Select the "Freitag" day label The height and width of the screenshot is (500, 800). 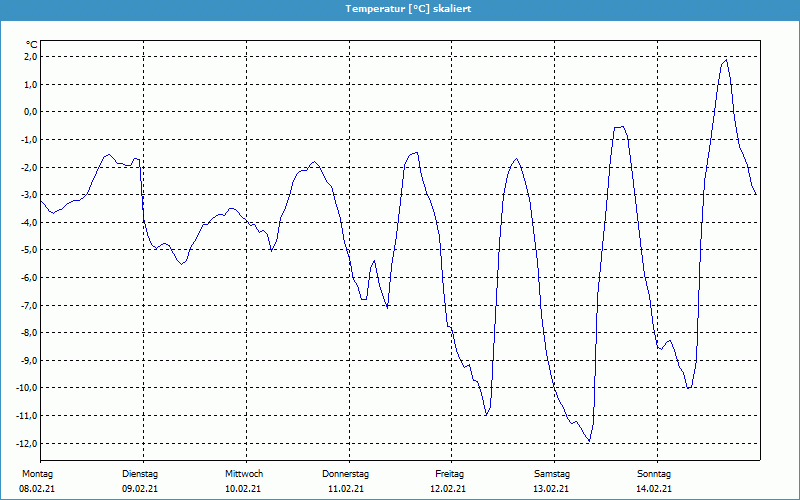point(449,474)
